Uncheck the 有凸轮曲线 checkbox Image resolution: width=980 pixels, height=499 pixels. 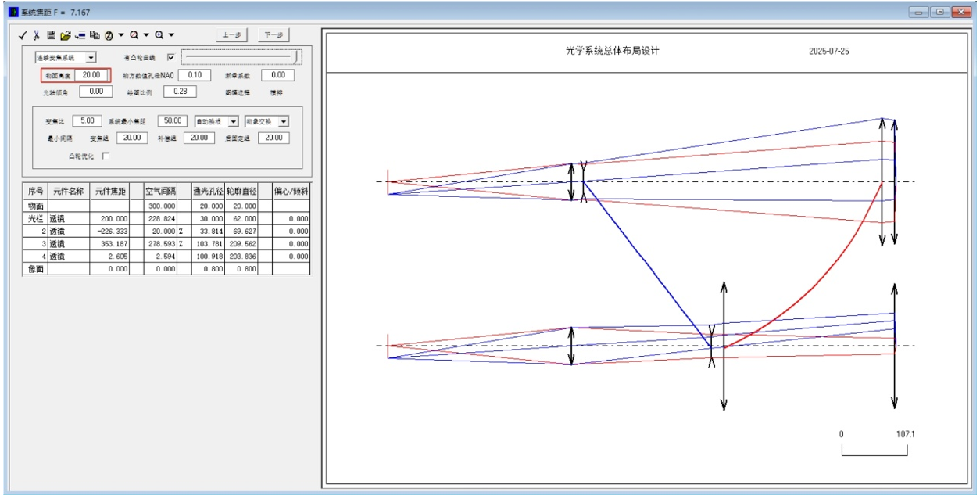(x=170, y=58)
